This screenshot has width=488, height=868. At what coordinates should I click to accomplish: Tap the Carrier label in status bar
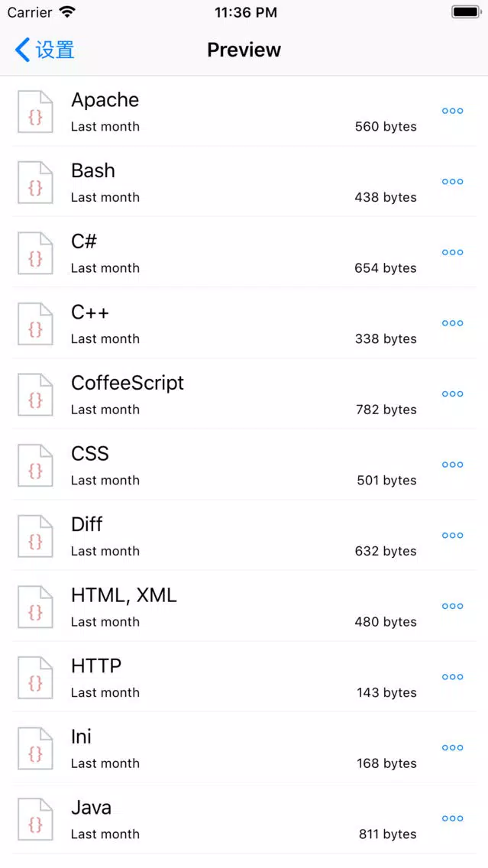coord(30,13)
